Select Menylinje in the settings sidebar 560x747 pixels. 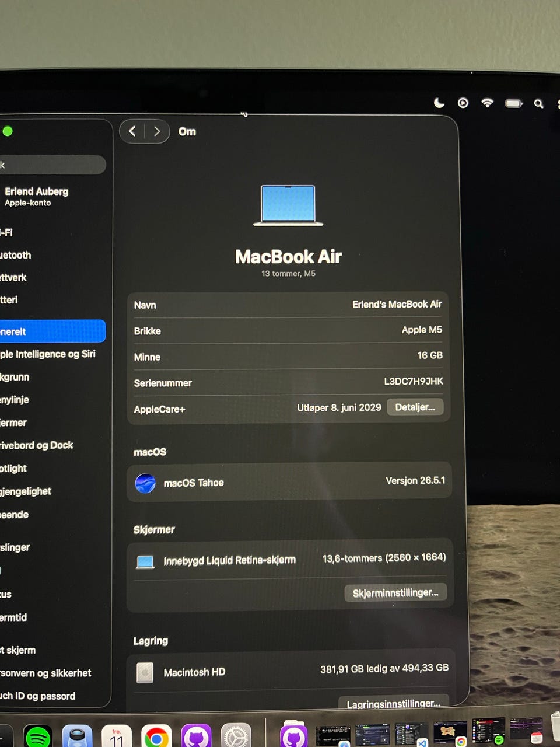click(15, 400)
